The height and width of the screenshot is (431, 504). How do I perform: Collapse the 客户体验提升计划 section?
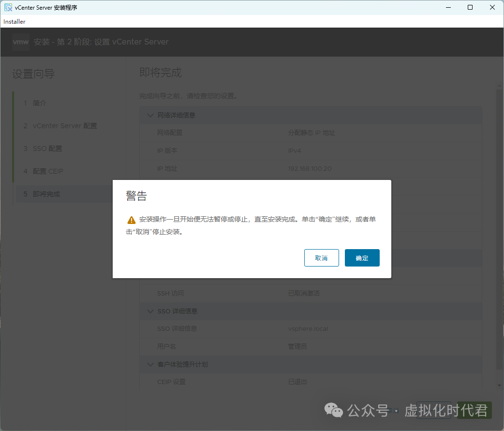[x=150, y=364]
